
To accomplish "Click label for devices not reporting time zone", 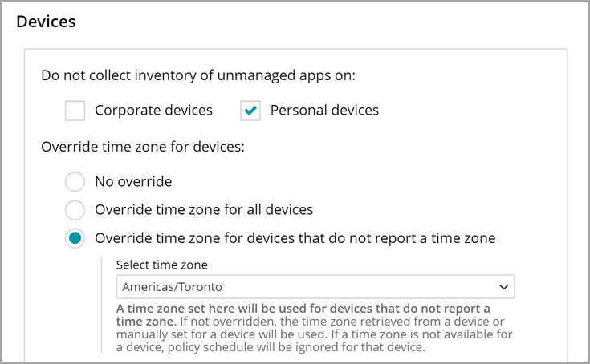I will click(x=295, y=238).
